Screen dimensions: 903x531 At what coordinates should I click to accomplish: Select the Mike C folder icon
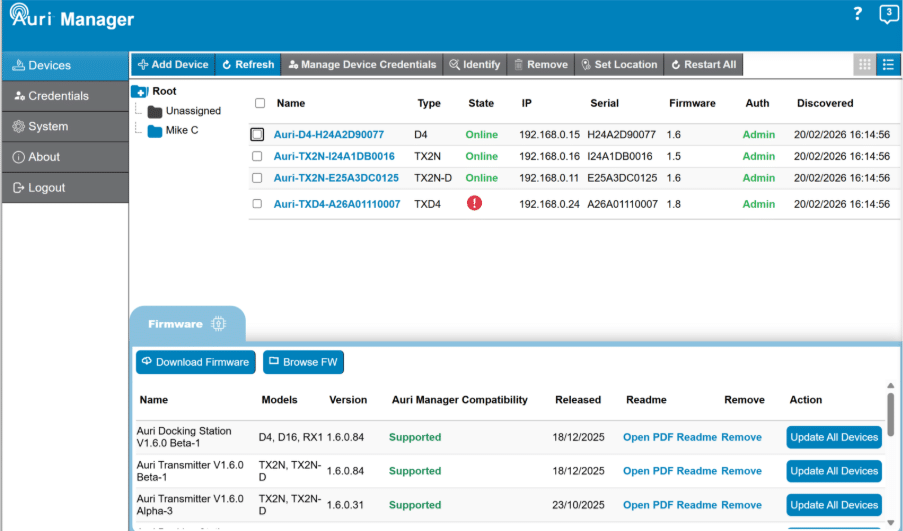pos(154,131)
